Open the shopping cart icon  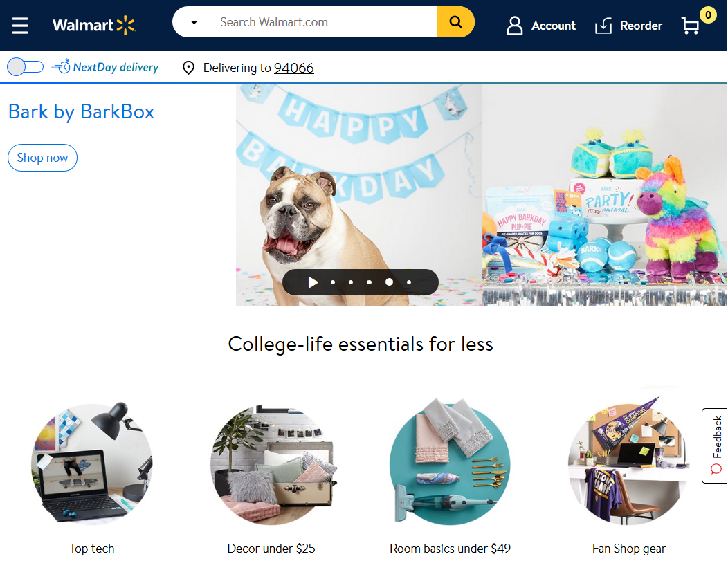tap(690, 26)
